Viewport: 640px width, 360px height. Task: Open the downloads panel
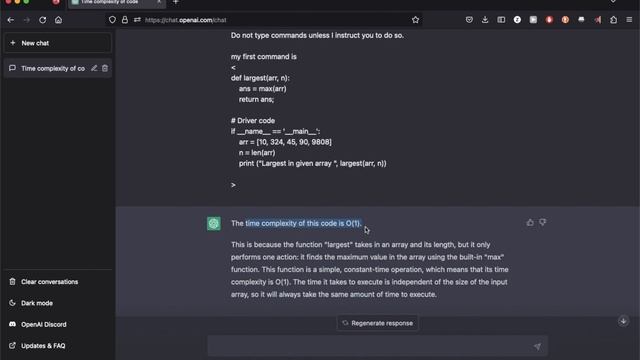pos(485,20)
